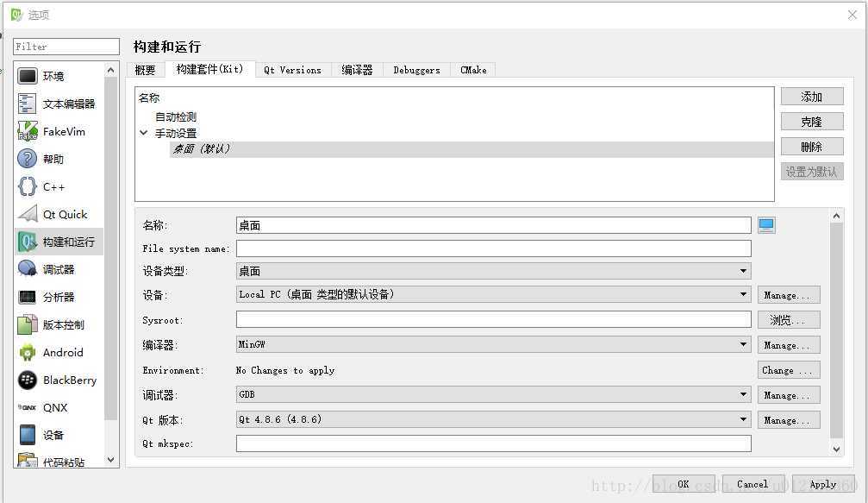The width and height of the screenshot is (868, 503).
Task: Click the 'No Changes to apply' text
Action: [285, 370]
